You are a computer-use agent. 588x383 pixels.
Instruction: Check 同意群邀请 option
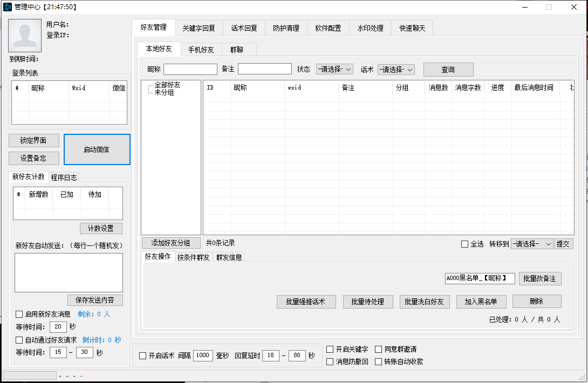pyautogui.click(x=378, y=349)
